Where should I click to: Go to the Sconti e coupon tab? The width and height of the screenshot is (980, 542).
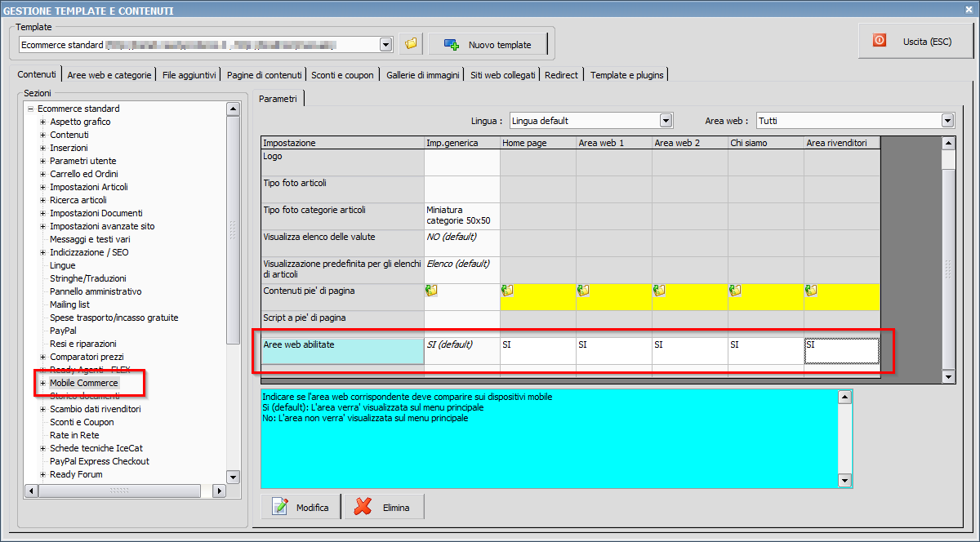[x=343, y=75]
